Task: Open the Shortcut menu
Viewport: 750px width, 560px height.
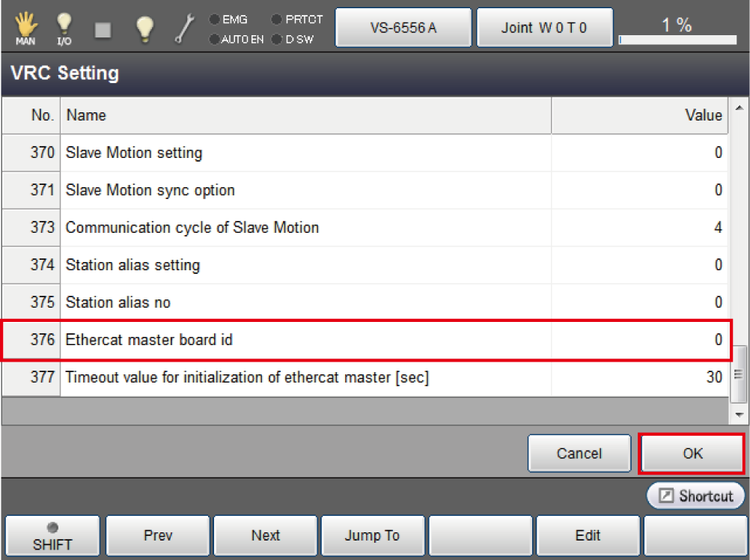Action: [x=696, y=496]
